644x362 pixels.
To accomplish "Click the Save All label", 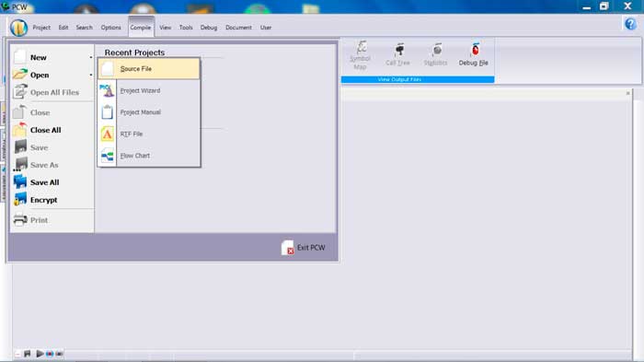I will (x=44, y=182).
